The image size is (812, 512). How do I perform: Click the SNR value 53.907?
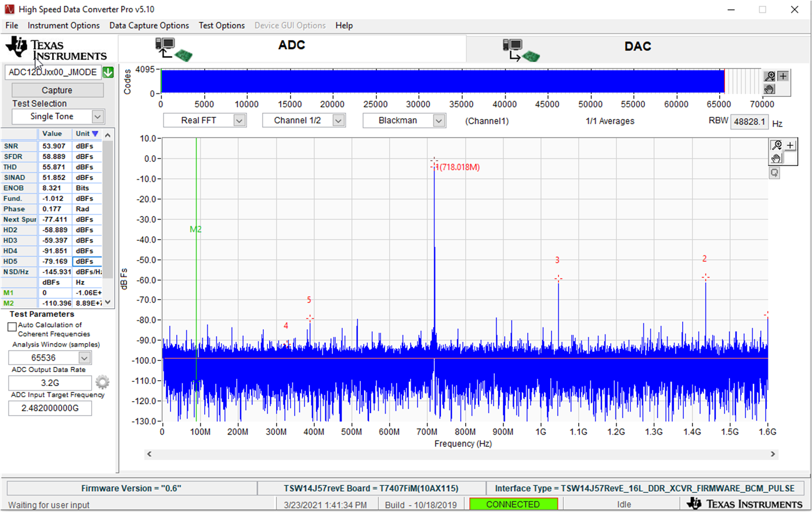55,146
